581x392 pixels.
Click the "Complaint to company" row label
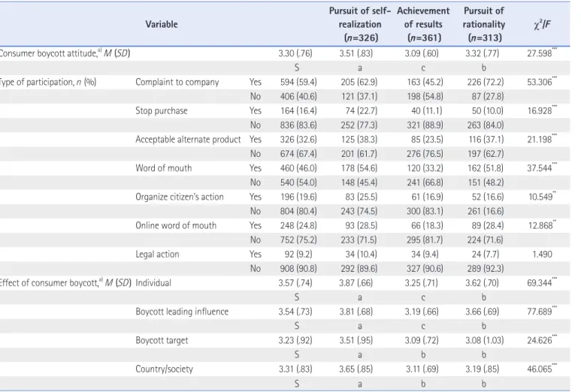click(x=177, y=82)
